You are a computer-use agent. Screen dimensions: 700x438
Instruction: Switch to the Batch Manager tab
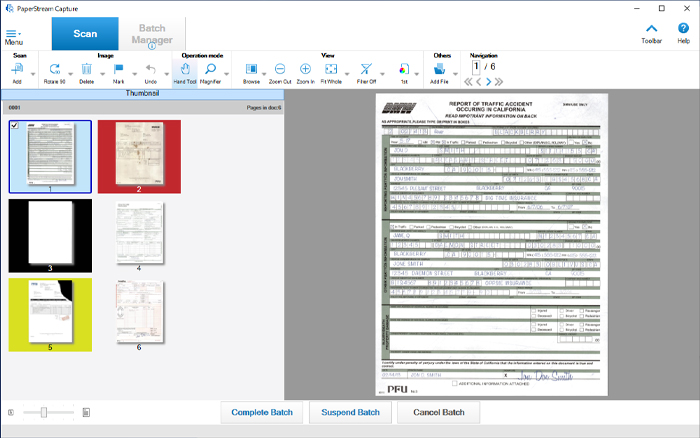pyautogui.click(x=152, y=33)
